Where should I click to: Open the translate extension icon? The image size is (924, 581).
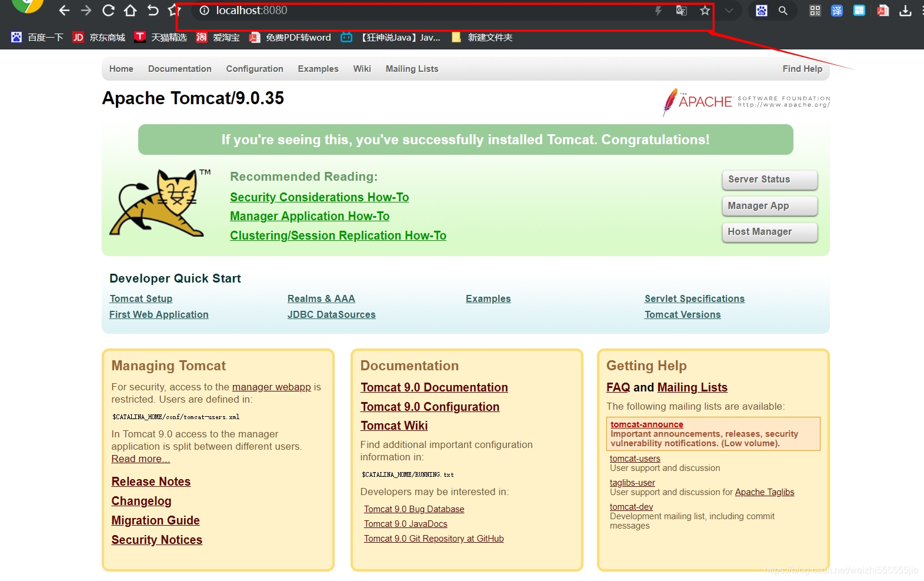tap(837, 11)
